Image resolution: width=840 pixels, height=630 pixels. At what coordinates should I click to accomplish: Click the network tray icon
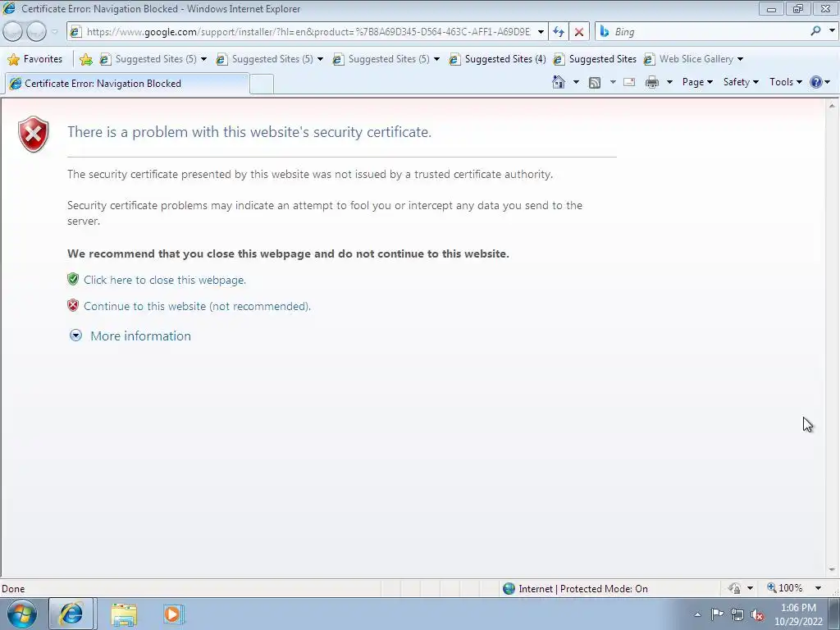click(737, 615)
